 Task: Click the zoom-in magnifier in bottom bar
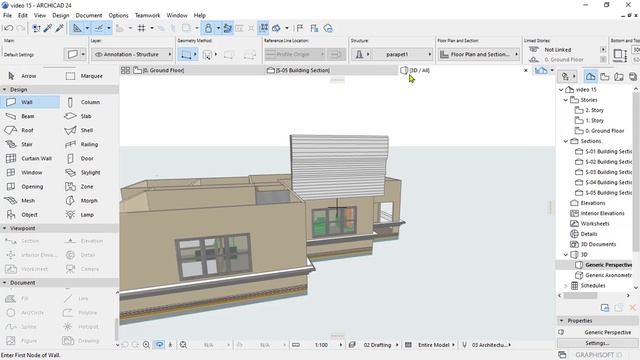pos(146,345)
